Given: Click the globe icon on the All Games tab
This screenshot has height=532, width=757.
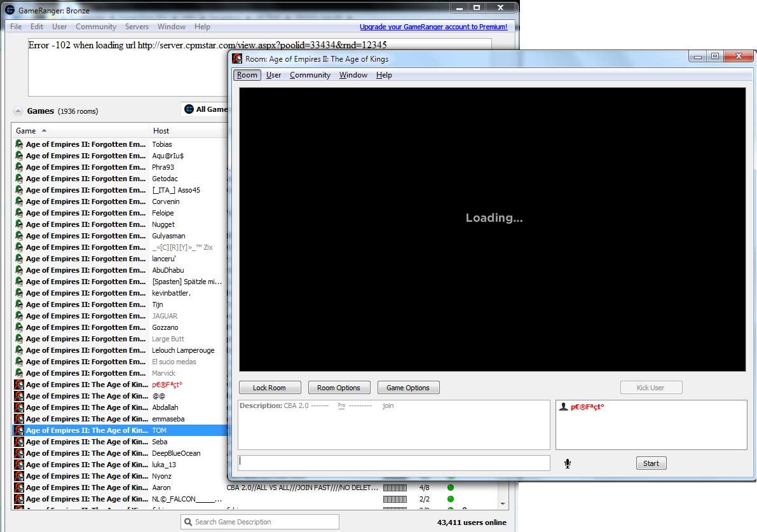Looking at the screenshot, I should click(189, 109).
